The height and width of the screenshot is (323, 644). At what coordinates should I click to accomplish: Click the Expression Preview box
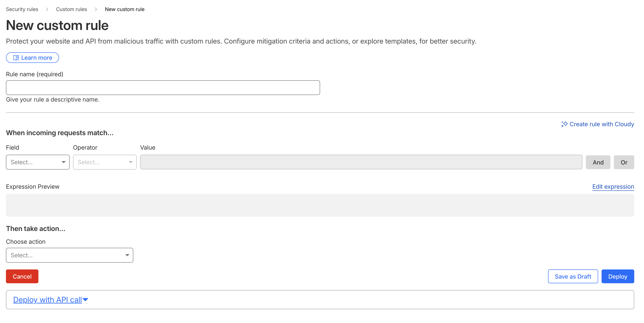320,205
